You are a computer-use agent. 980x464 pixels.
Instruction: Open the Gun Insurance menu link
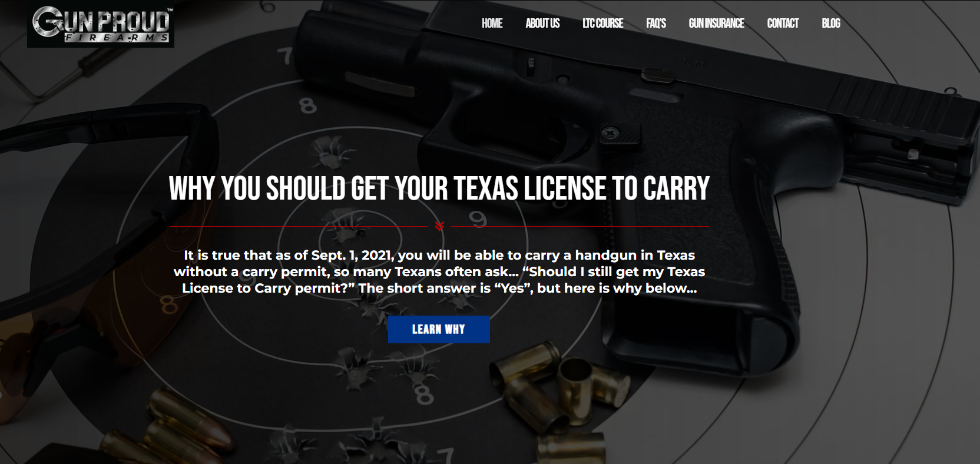(x=716, y=24)
